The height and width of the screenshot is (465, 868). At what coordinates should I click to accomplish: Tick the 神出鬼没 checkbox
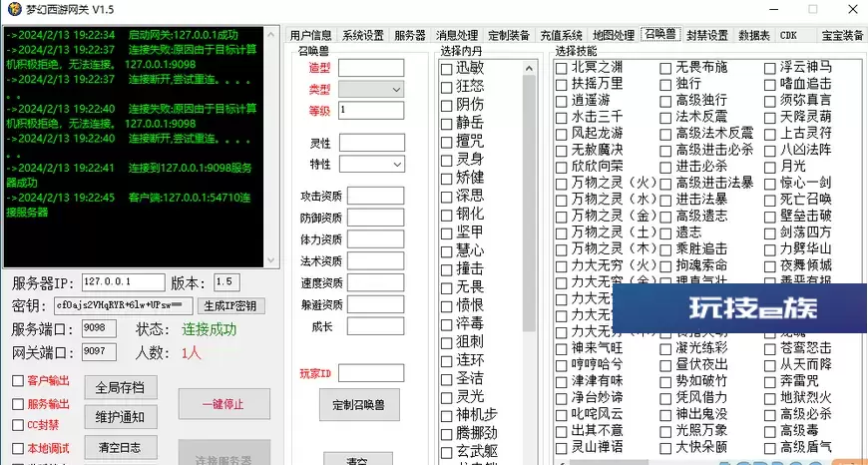[x=665, y=415]
